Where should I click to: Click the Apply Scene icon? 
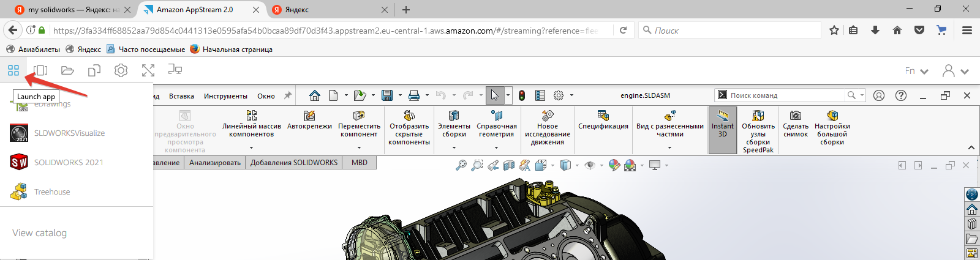pos(630,165)
